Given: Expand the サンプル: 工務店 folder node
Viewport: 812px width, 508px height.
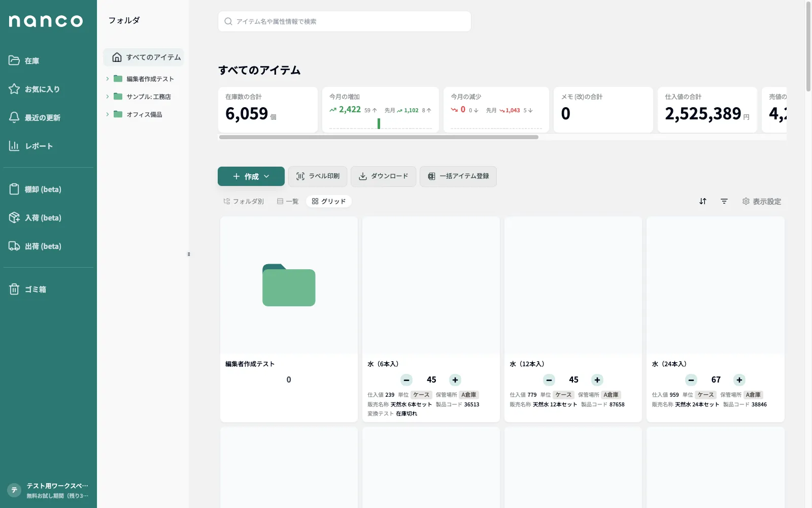Looking at the screenshot, I should [x=107, y=97].
